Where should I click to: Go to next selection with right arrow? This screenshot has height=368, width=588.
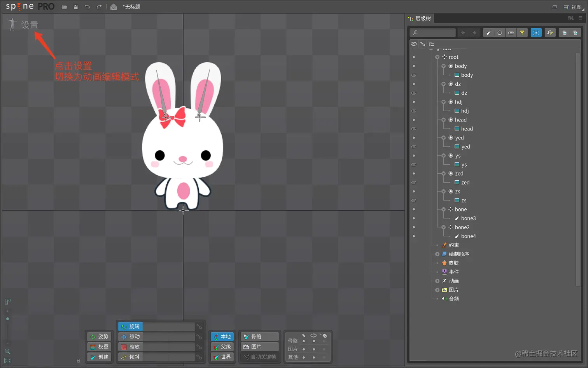tap(474, 33)
